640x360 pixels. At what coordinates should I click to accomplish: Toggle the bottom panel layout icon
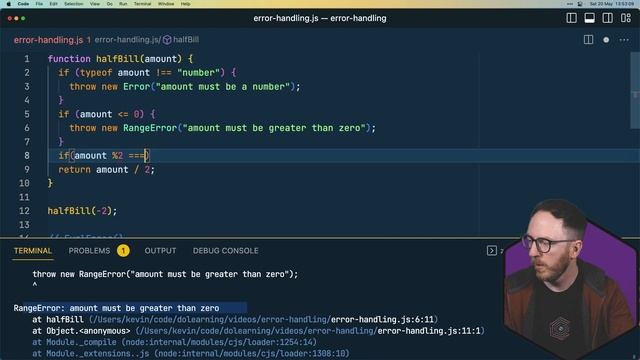click(589, 18)
